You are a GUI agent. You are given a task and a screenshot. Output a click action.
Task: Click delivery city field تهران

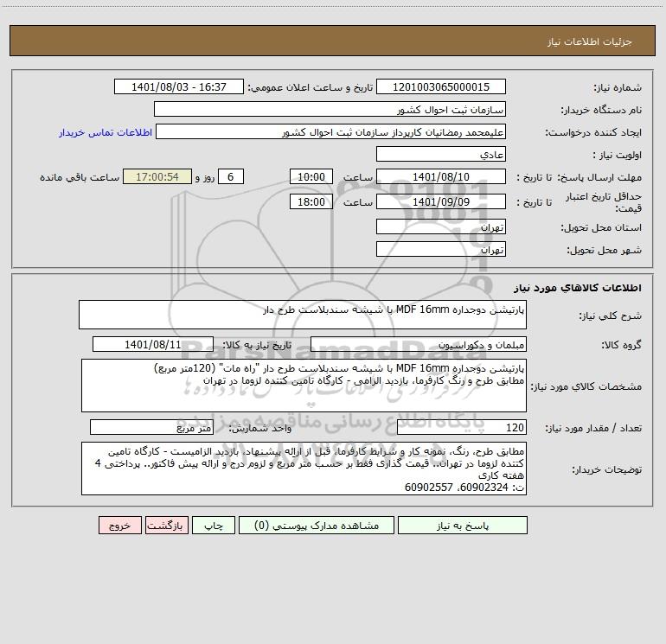click(x=441, y=249)
